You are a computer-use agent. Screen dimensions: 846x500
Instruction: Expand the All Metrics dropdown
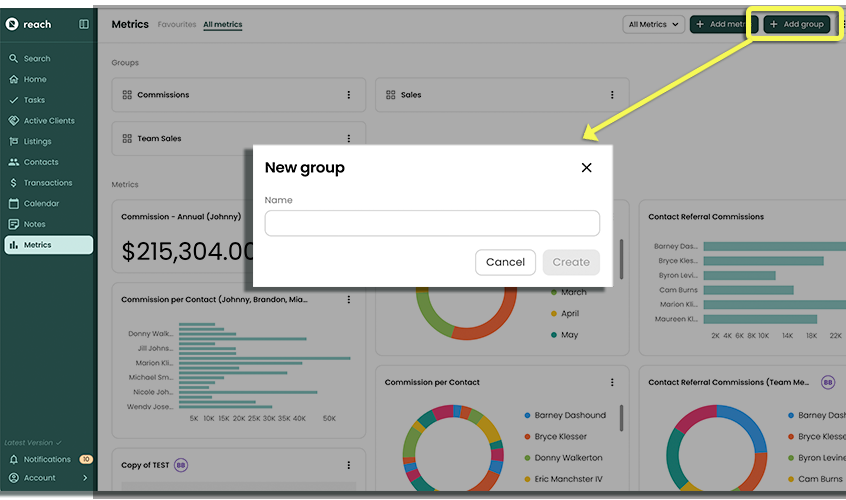pyautogui.click(x=653, y=24)
